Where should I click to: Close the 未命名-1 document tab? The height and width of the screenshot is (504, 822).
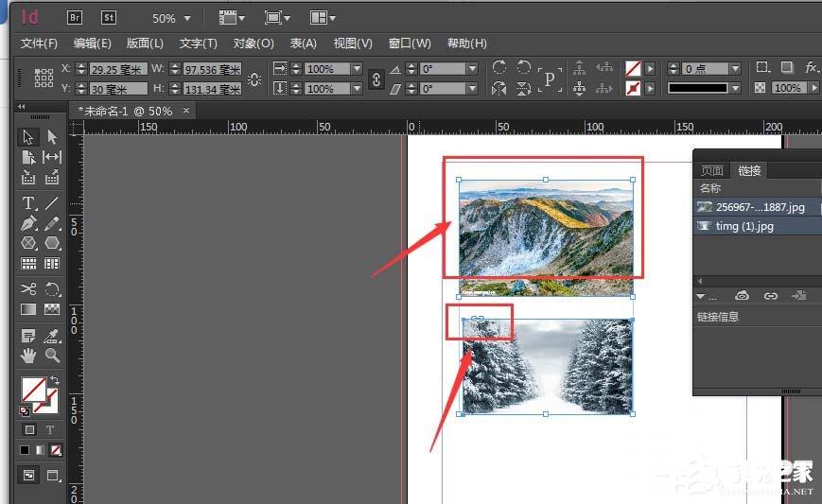coord(186,111)
